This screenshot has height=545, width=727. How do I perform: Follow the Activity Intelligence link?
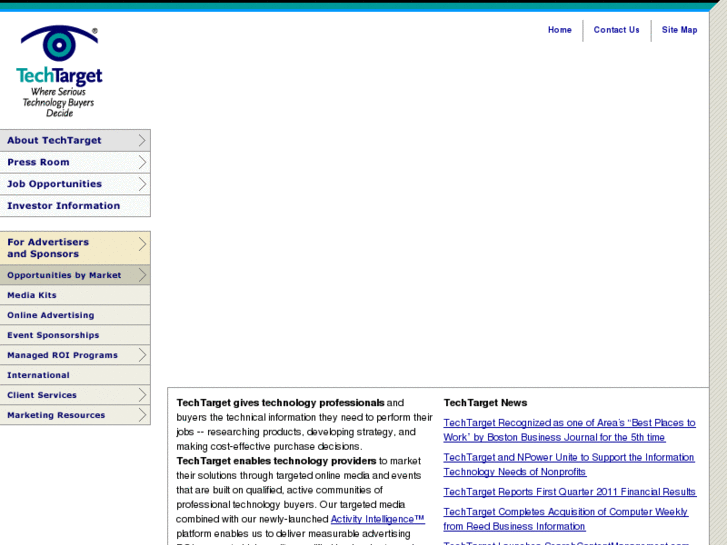377,519
